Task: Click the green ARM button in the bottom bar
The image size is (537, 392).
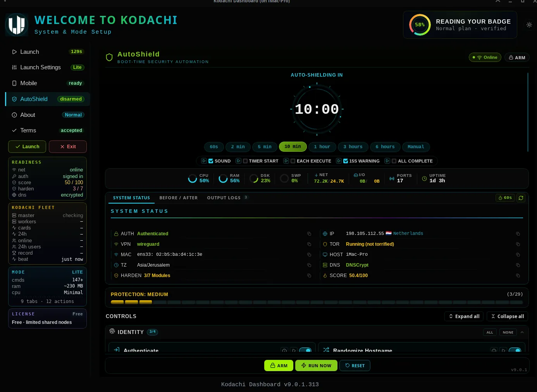Action: 279,365
